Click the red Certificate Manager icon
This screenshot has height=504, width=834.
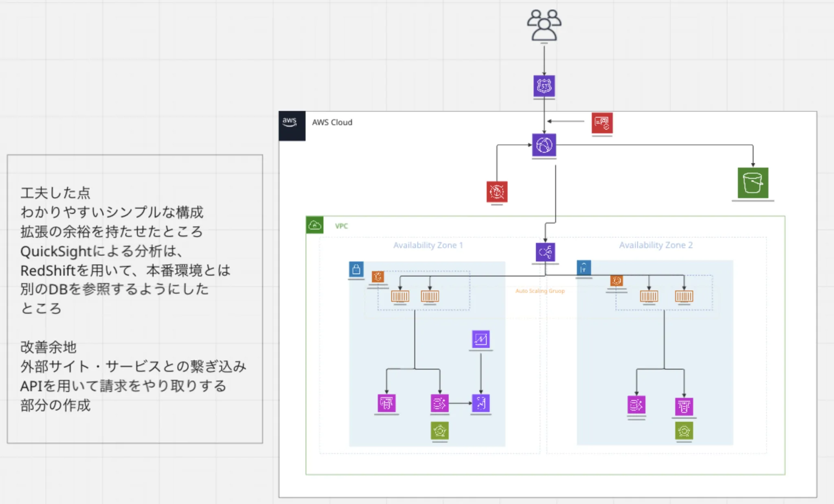click(x=602, y=123)
